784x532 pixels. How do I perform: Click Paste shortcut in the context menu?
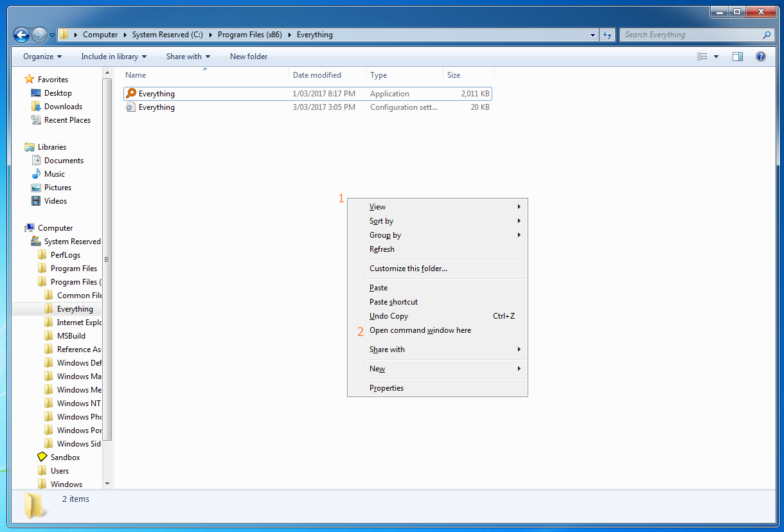click(437, 302)
